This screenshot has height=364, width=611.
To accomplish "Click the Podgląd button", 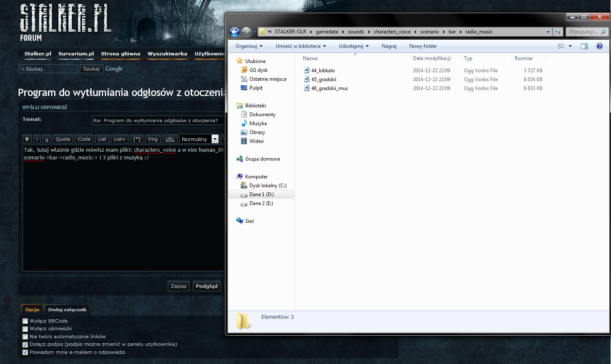I will pyautogui.click(x=206, y=286).
